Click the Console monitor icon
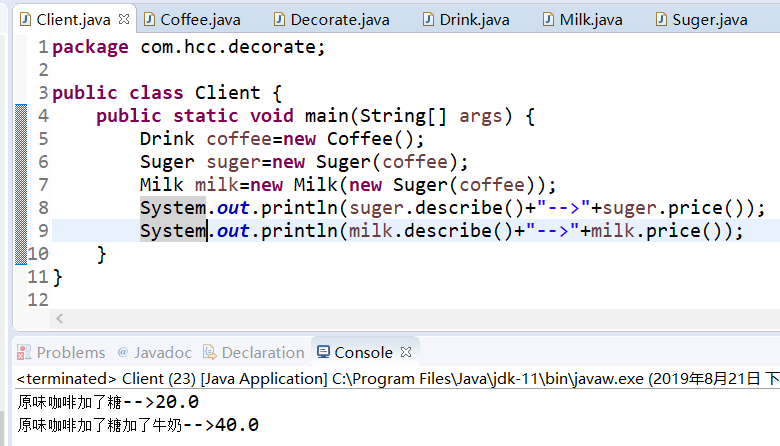Viewport: 780px width, 446px height. click(x=323, y=352)
